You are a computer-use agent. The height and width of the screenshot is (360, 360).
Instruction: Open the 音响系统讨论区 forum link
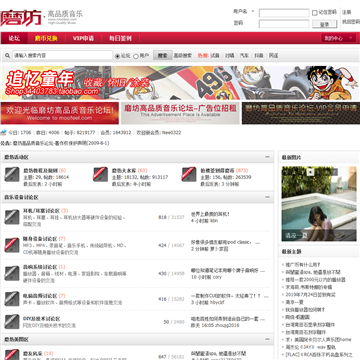click(40, 267)
